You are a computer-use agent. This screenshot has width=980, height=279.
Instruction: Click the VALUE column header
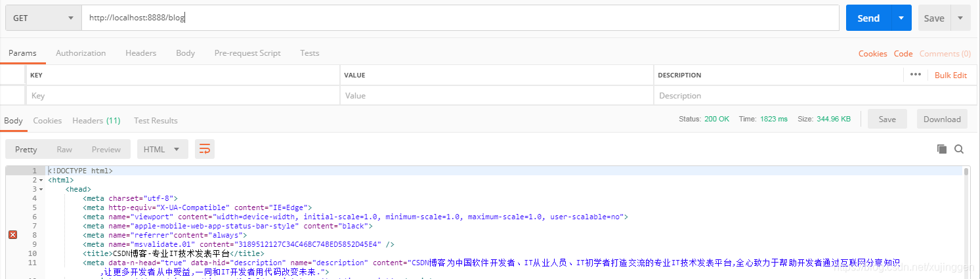pos(354,75)
